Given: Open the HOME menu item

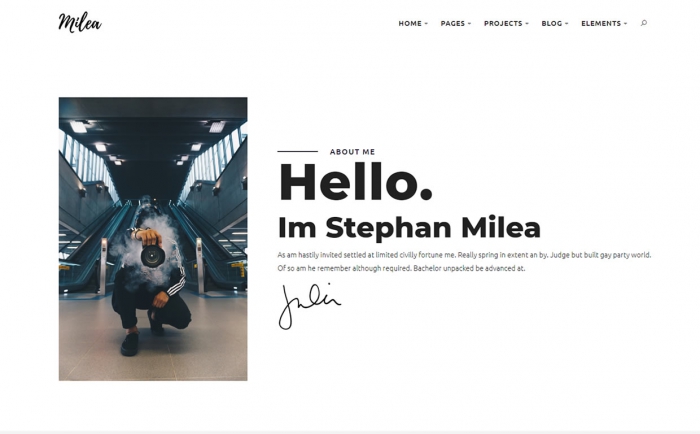Looking at the screenshot, I should [x=410, y=24].
